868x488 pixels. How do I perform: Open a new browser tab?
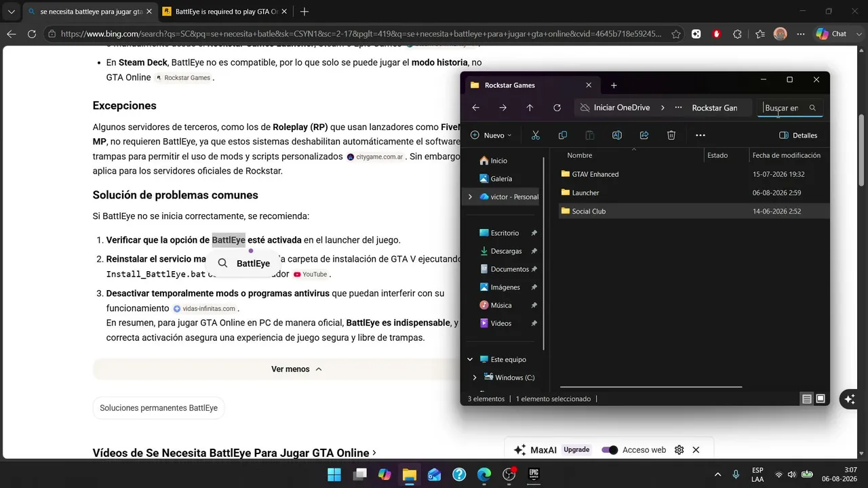[x=304, y=12]
